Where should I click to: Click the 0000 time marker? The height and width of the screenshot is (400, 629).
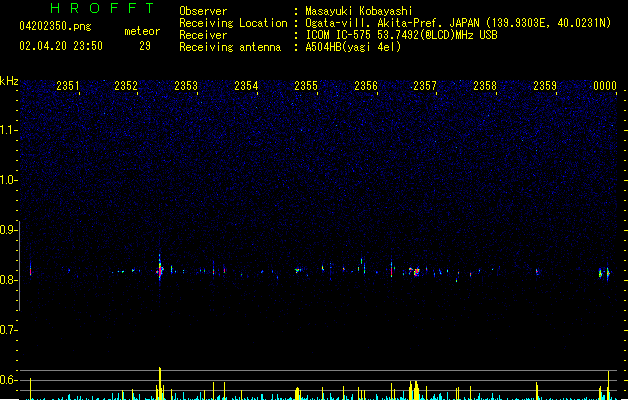click(x=605, y=86)
